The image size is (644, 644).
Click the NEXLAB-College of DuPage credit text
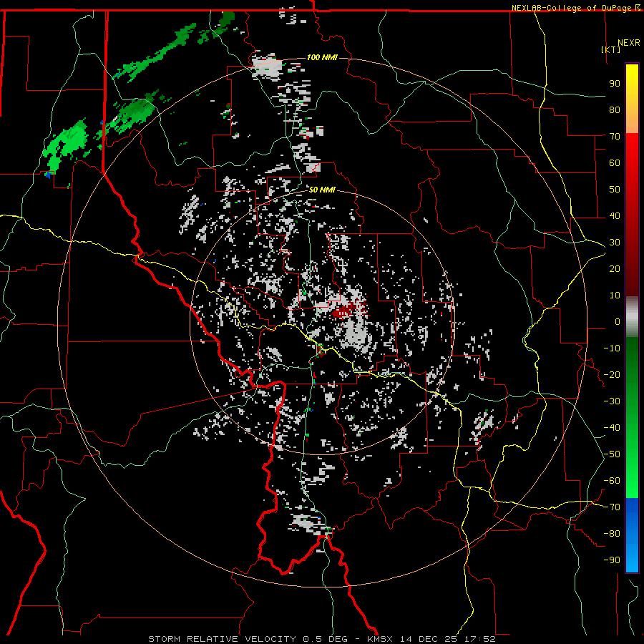coord(572,8)
